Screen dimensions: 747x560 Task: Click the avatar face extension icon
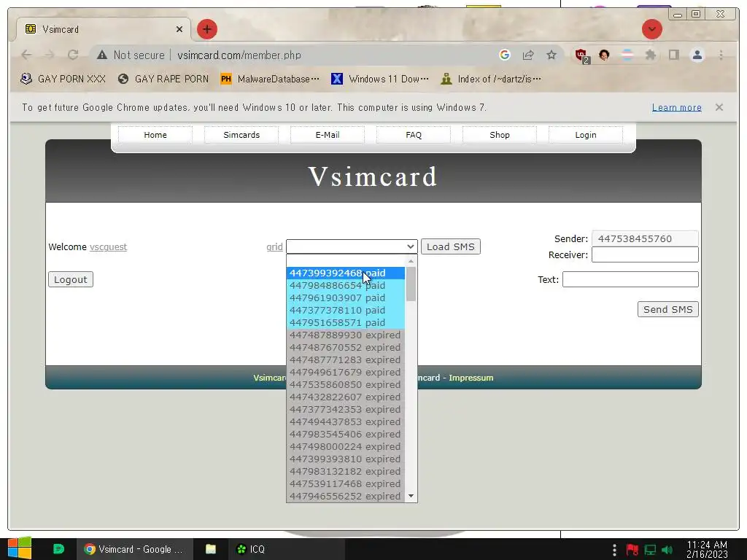pos(604,55)
